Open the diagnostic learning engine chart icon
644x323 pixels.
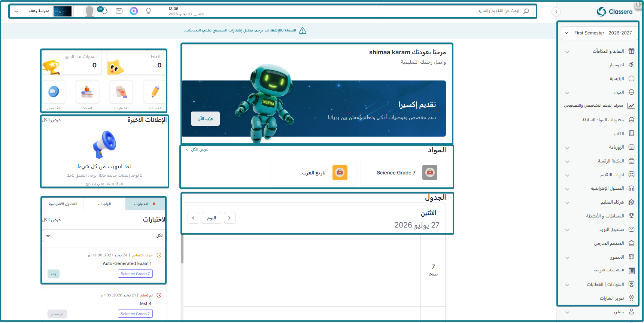pyautogui.click(x=631, y=106)
